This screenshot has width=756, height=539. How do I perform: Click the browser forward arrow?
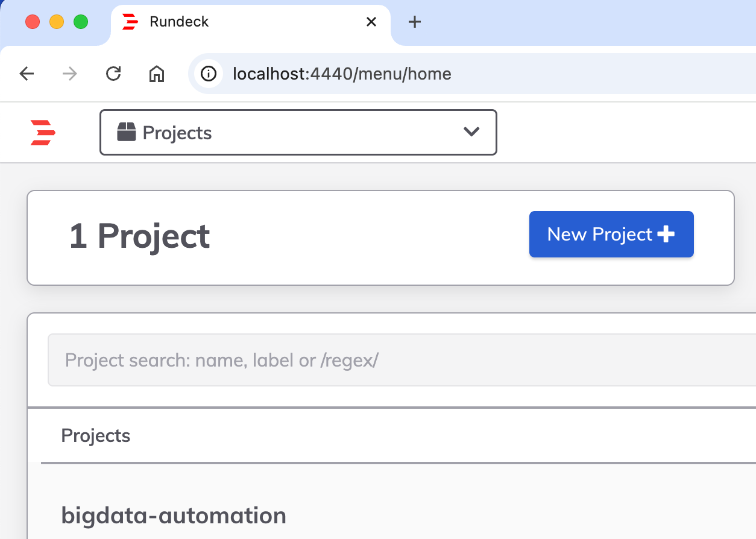point(70,74)
